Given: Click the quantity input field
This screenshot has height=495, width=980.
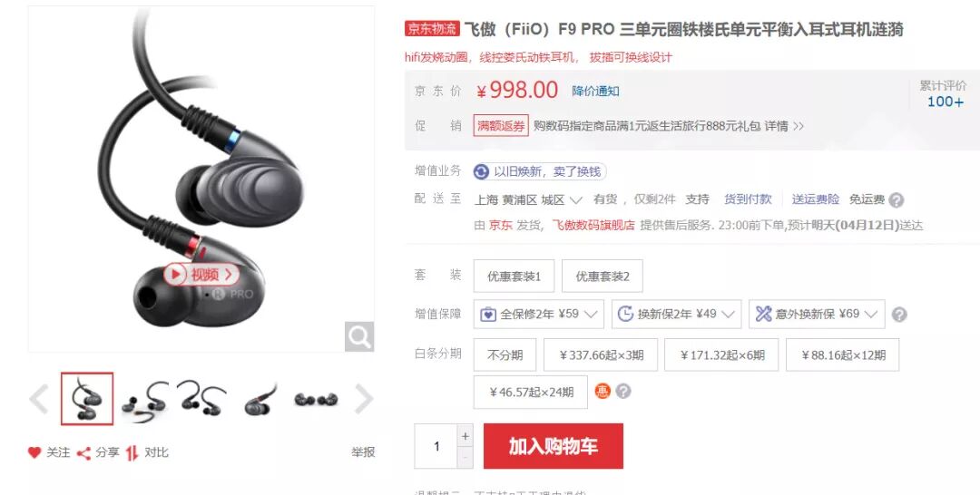Looking at the screenshot, I should click(x=436, y=446).
